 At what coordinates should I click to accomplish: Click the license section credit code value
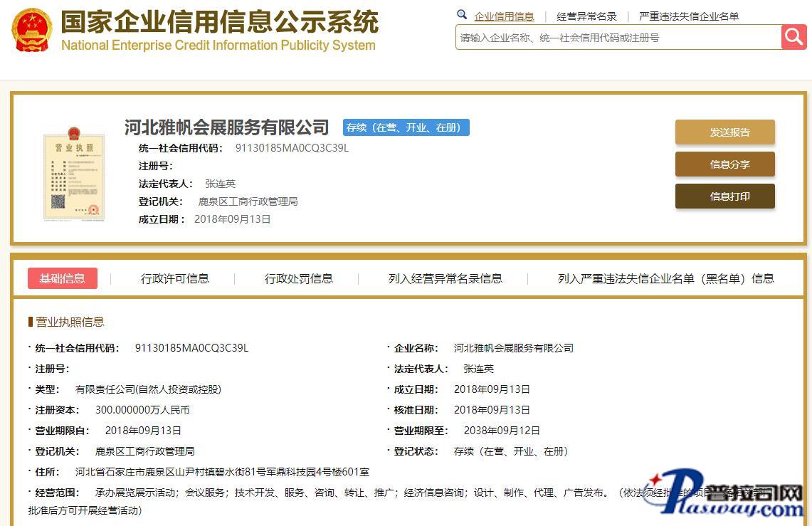191,348
